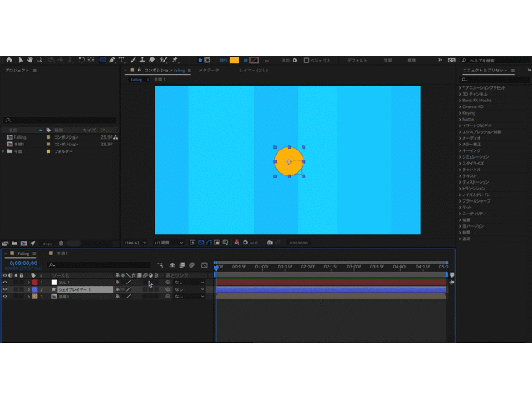Expand the 平面 folder in Project panel
Screen dimensions: 532x399
pyautogui.click(x=4, y=151)
